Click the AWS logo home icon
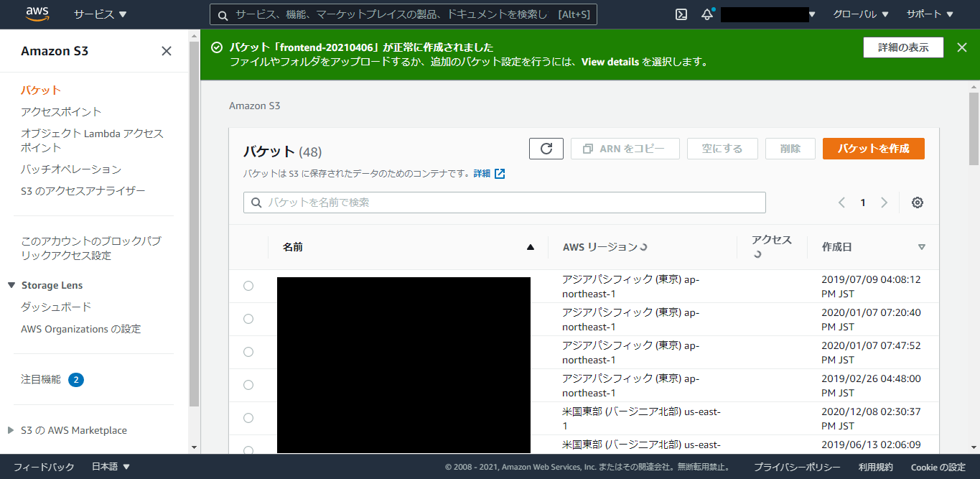Viewport: 980px width, 479px height. [x=37, y=14]
